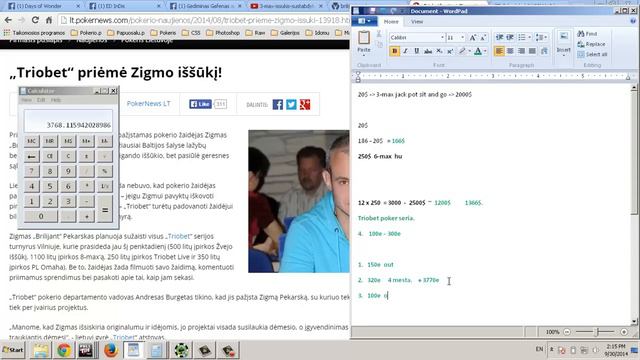The image size is (640, 360).
Task: Go back in the Chrome browser
Action: [x=8, y=20]
